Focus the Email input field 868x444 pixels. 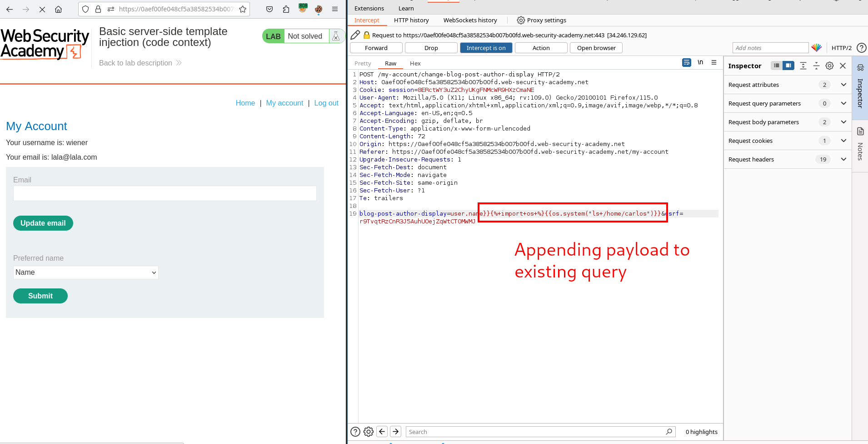click(x=165, y=193)
